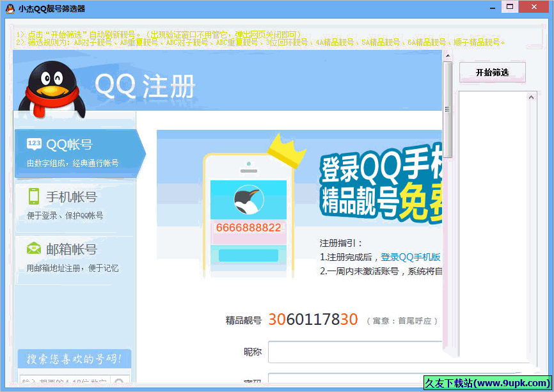Screen dimensions: 554x392
Task: Click the 注册指引 heading
Action: 340,244
